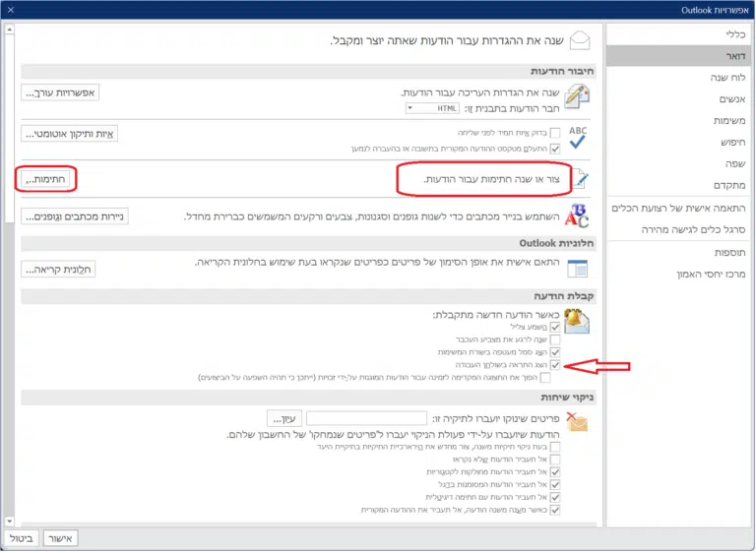Screen dimensions: 756x553
Task: Toggle 'הצג סמל מעטפה בשורת המשימות' checkbox
Action: [555, 352]
